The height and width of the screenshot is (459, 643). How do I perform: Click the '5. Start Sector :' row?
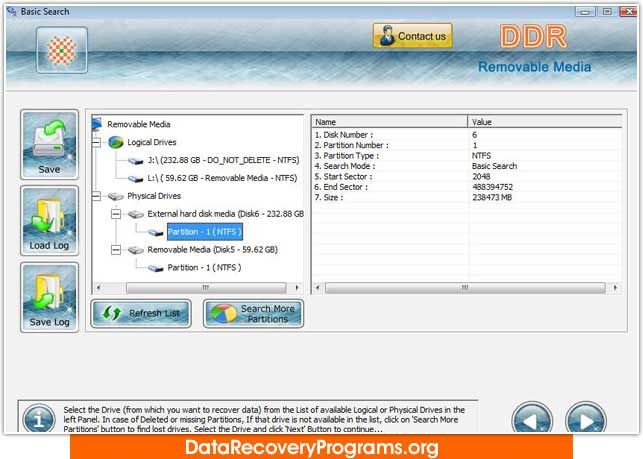[x=467, y=177]
